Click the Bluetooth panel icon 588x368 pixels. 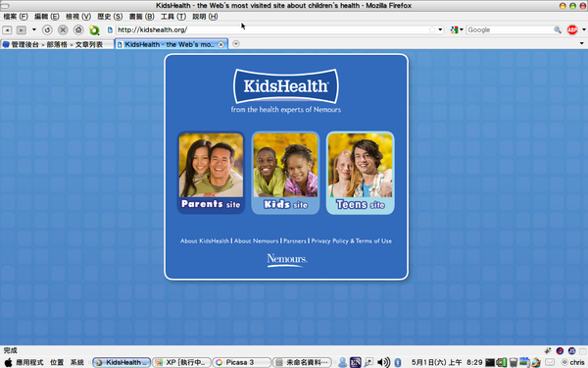tap(398, 362)
